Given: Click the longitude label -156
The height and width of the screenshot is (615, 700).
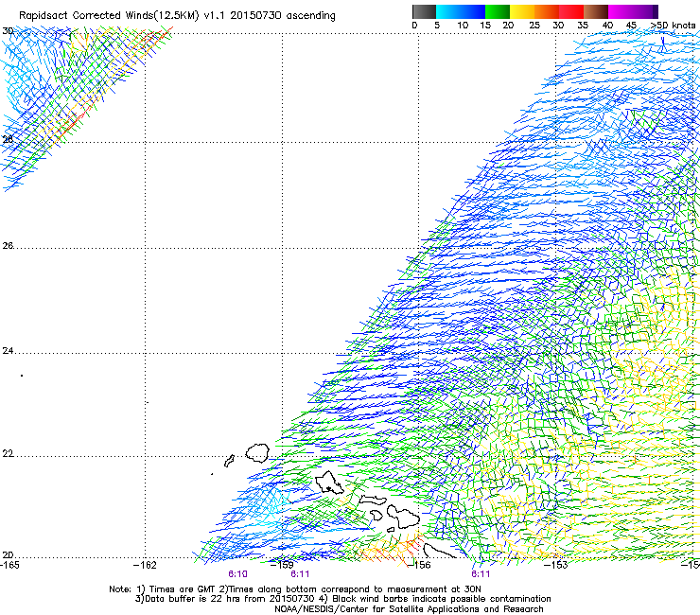Looking at the screenshot, I should coord(419,565).
